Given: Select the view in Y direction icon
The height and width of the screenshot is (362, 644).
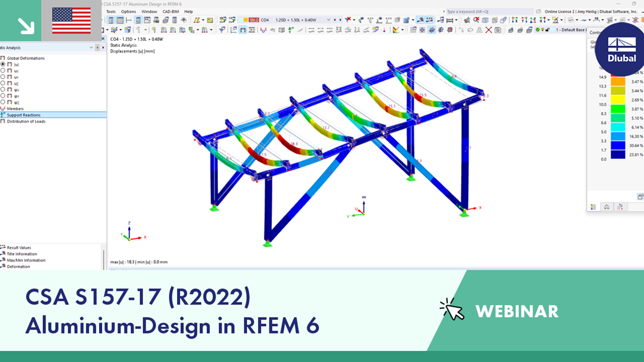Looking at the screenshot, I should click(x=524, y=20).
